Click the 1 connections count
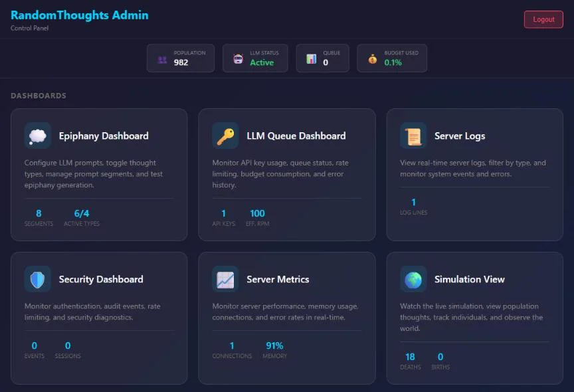This screenshot has height=392, width=574. click(232, 346)
